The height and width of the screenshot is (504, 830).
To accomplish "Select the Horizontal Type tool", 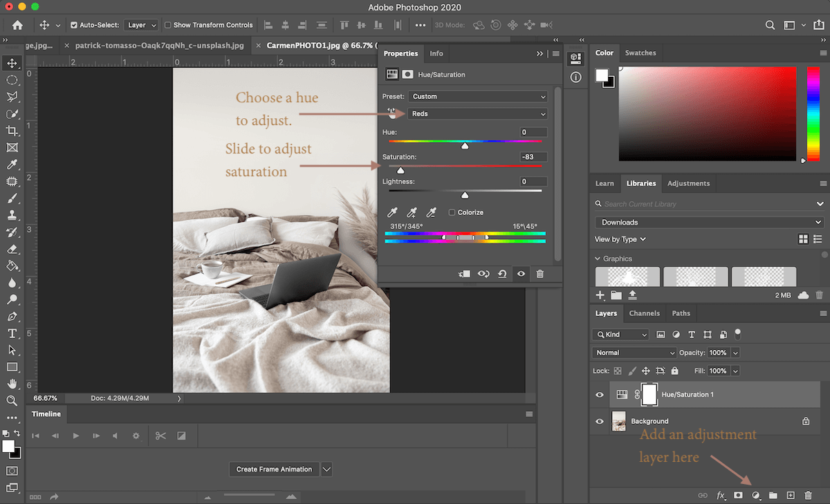I will (x=12, y=333).
